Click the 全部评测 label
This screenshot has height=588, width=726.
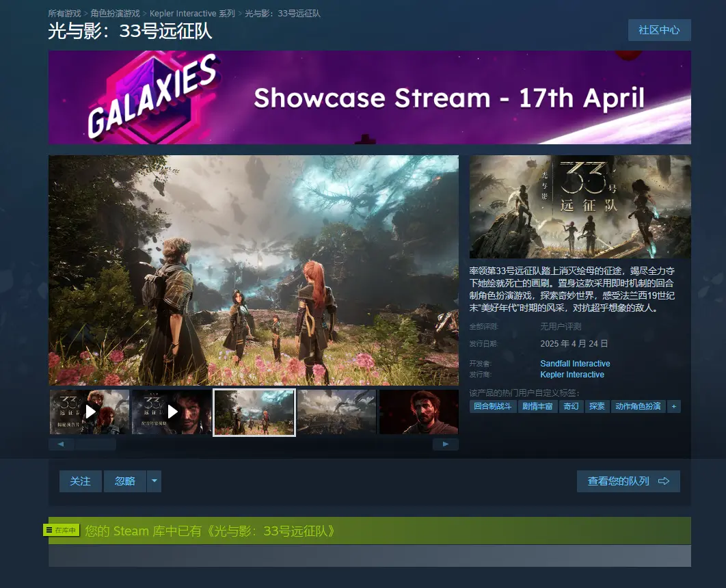484,326
